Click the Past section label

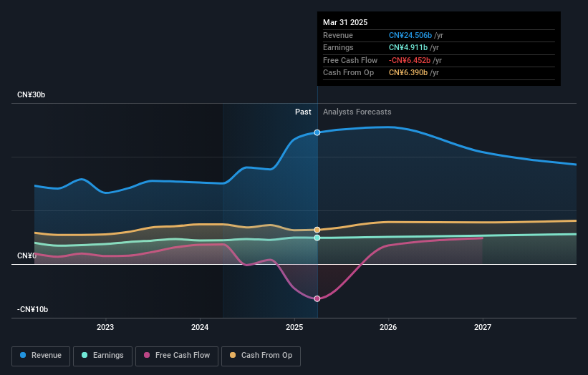[303, 112]
